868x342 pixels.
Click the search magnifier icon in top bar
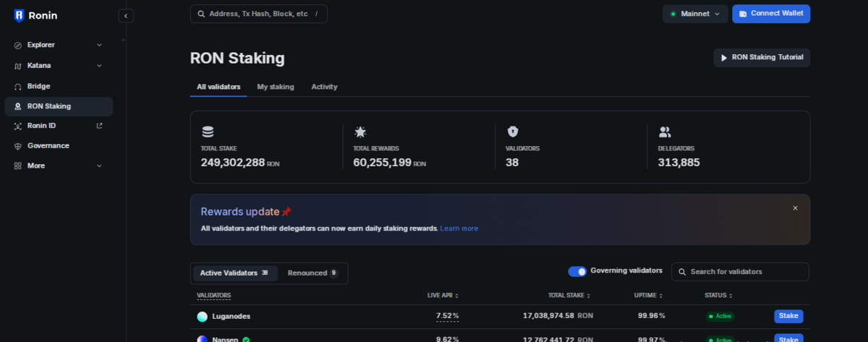point(200,14)
